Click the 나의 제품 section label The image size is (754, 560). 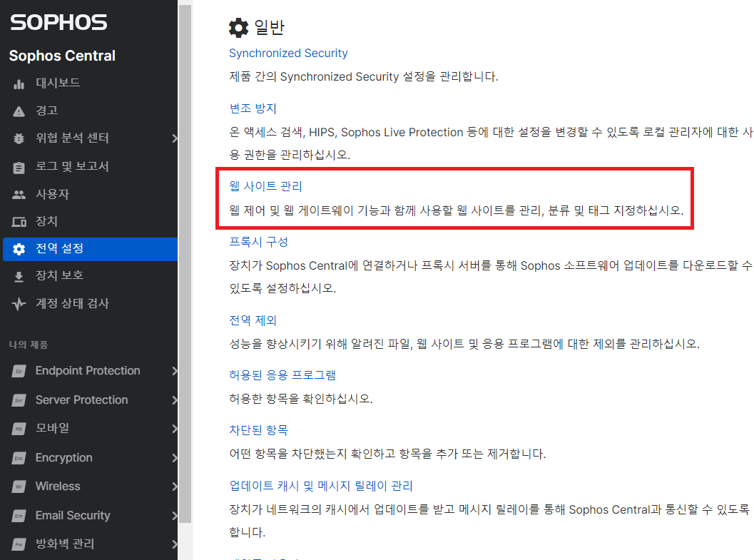[29, 345]
